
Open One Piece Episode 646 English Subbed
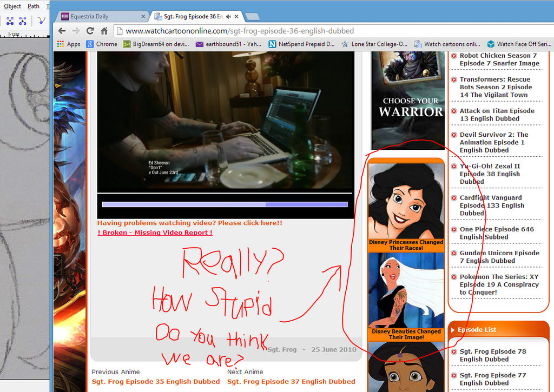tap(497, 233)
